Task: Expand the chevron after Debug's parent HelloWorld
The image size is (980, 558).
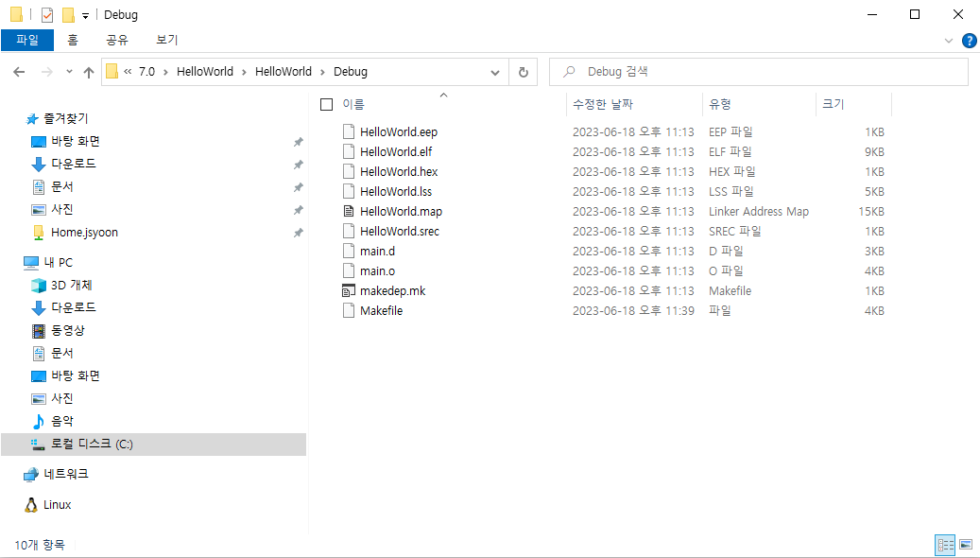Action: coord(322,73)
